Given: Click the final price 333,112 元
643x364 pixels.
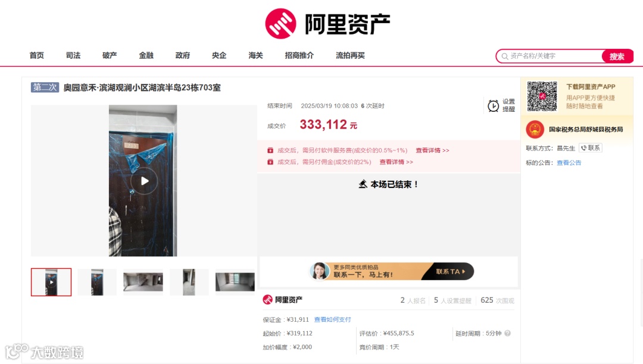Looking at the screenshot, I should tap(329, 124).
